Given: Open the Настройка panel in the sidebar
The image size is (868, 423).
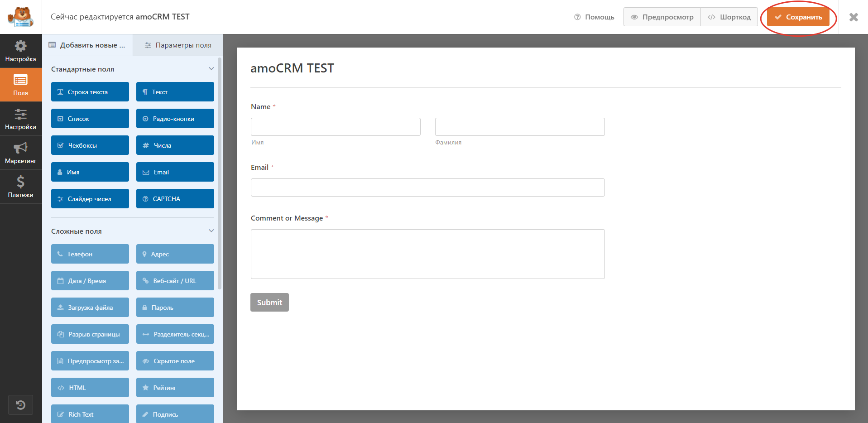Looking at the screenshot, I should 21,51.
